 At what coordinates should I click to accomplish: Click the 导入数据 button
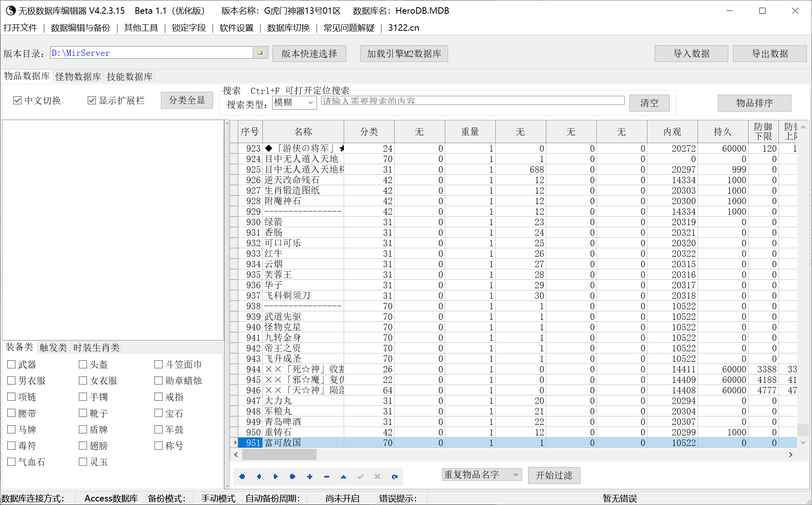[x=691, y=54]
